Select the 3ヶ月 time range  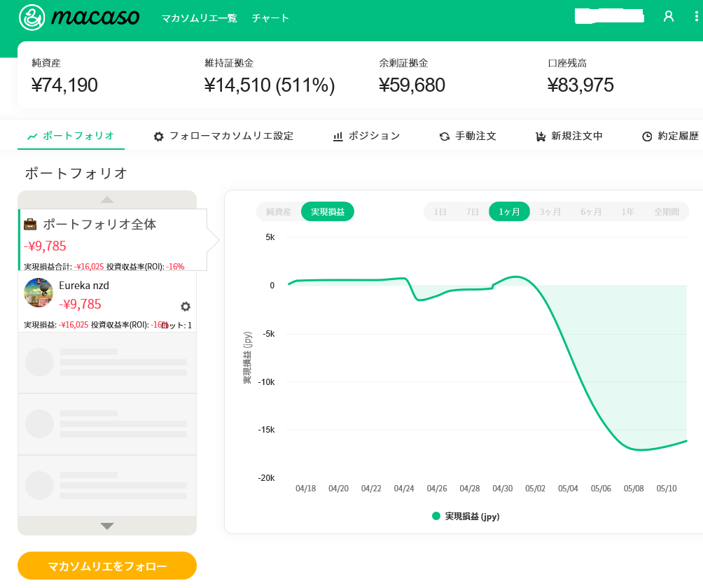(x=550, y=211)
